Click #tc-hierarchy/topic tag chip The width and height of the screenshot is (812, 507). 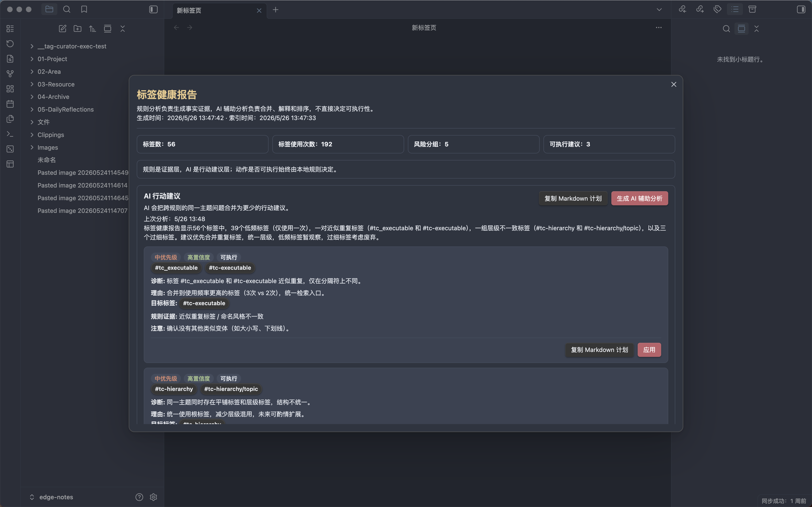(x=231, y=389)
